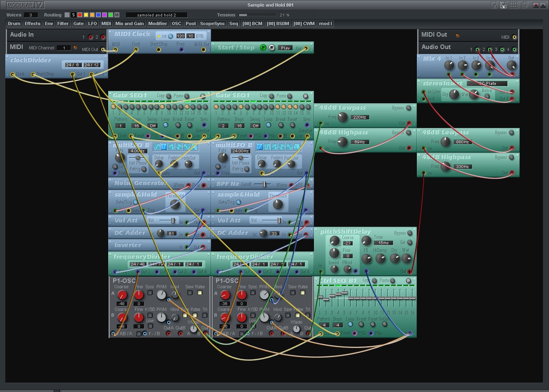The width and height of the screenshot is (549, 392).
Task: Toggle Active button on stereoInsert
Action: pos(487,96)
